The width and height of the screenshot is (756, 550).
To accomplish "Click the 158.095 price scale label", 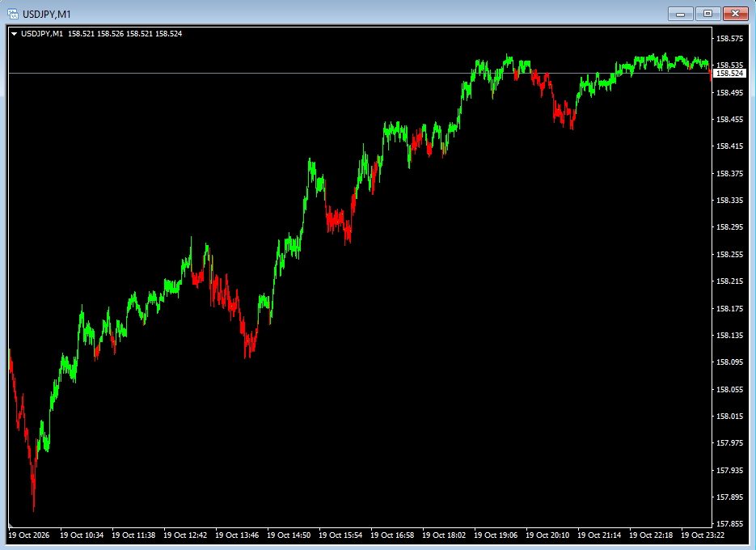I will 729,362.
